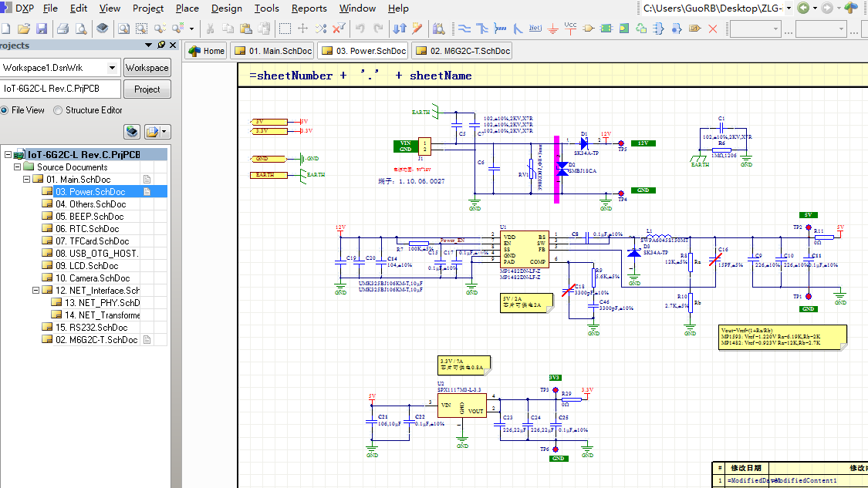Select the Place Part gate icon

tap(589, 29)
